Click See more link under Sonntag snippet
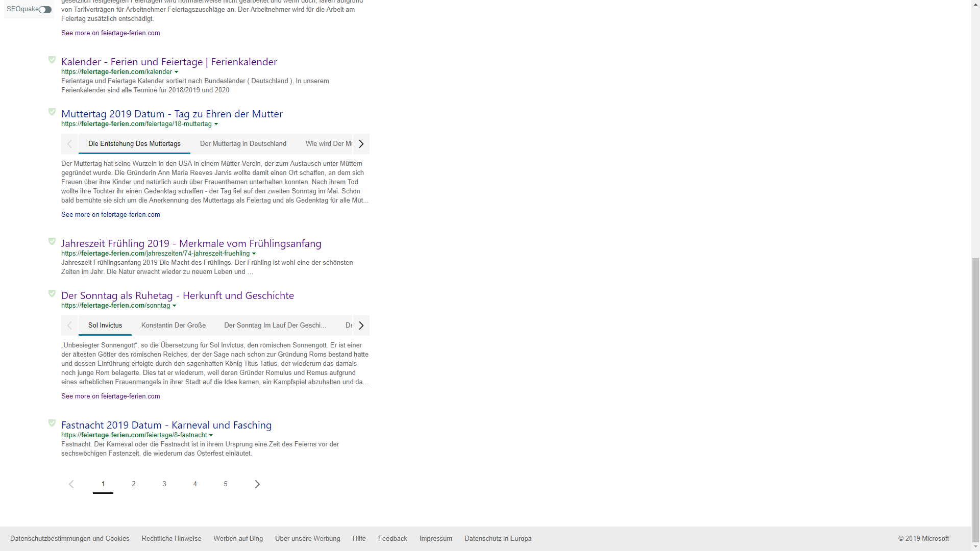 [x=110, y=396]
